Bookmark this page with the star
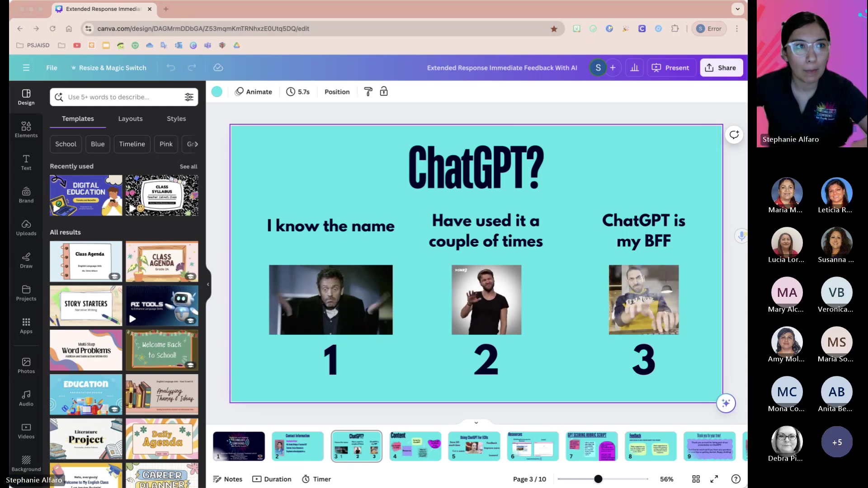 point(554,28)
